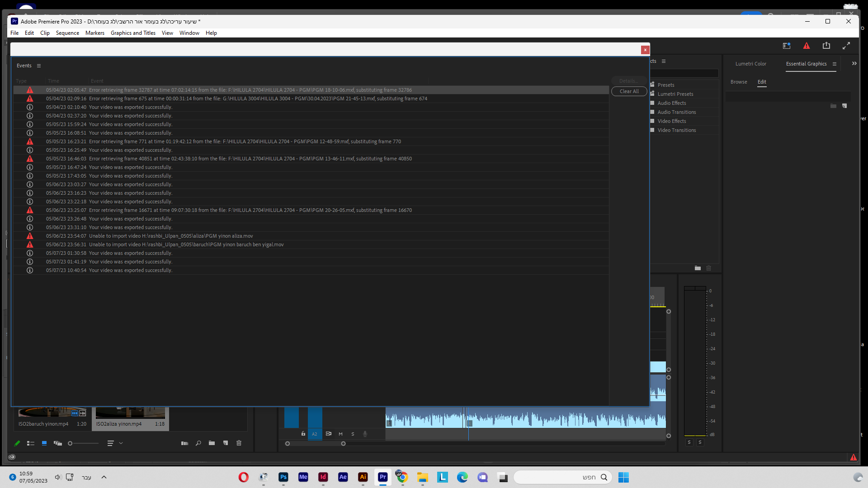Click the Clear All button
This screenshot has width=868, height=488.
[629, 91]
